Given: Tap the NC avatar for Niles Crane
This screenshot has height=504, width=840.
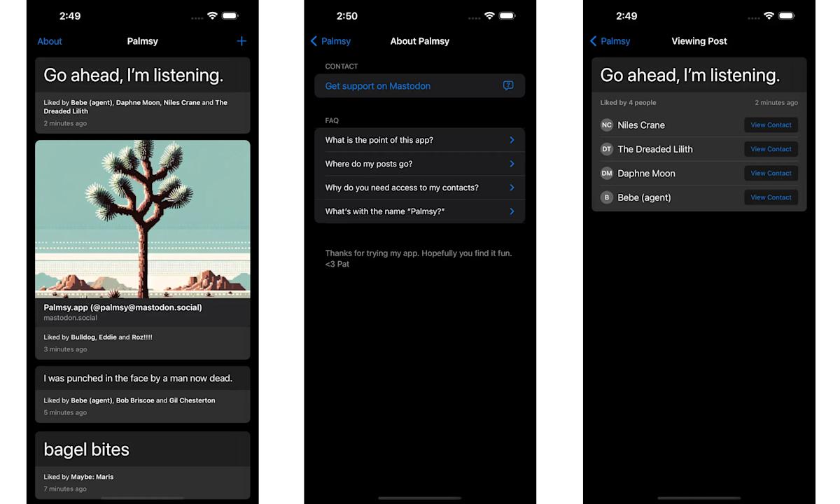Looking at the screenshot, I should pos(607,125).
